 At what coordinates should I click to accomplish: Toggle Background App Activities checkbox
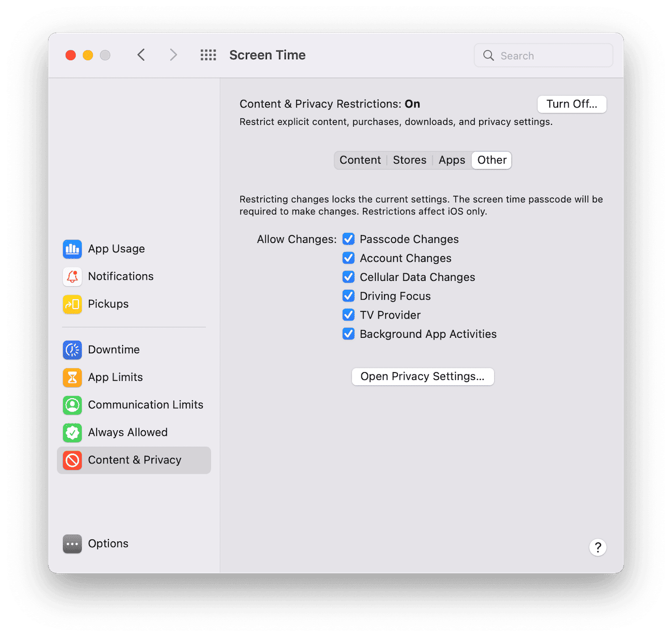tap(348, 334)
